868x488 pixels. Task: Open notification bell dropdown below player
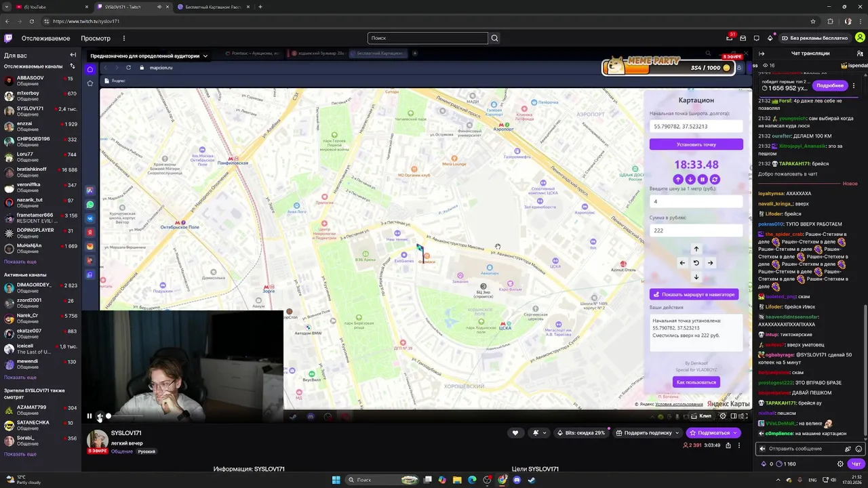click(538, 432)
